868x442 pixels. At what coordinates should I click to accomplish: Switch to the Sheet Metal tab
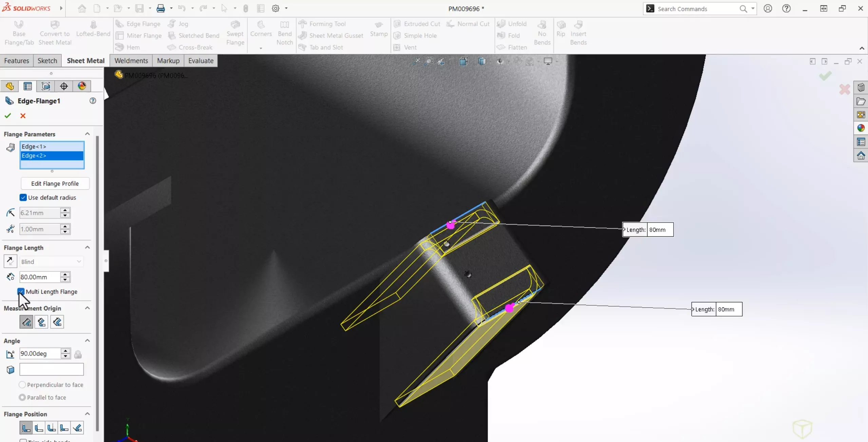[x=86, y=60]
